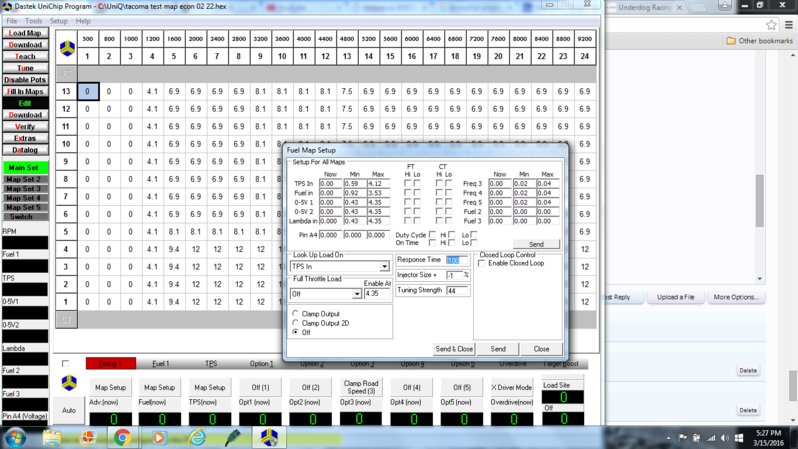
Task: Bookmark the page with the star icon
Action: [771, 24]
